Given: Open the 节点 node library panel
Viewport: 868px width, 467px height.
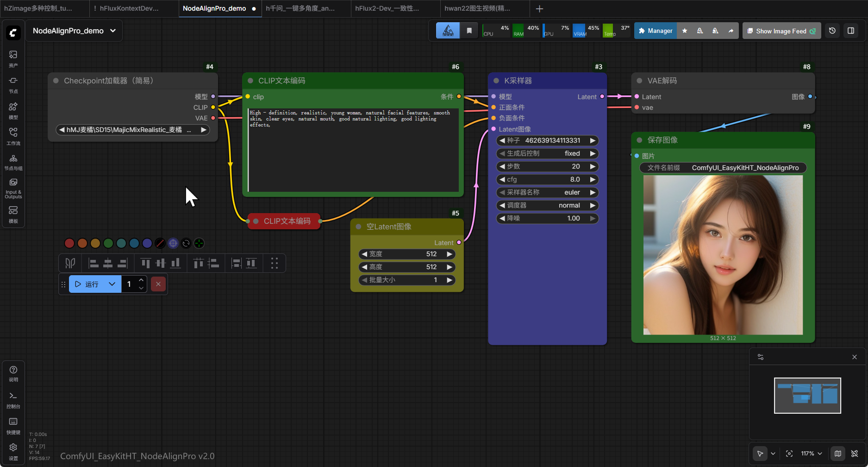Looking at the screenshot, I should click(x=13, y=85).
